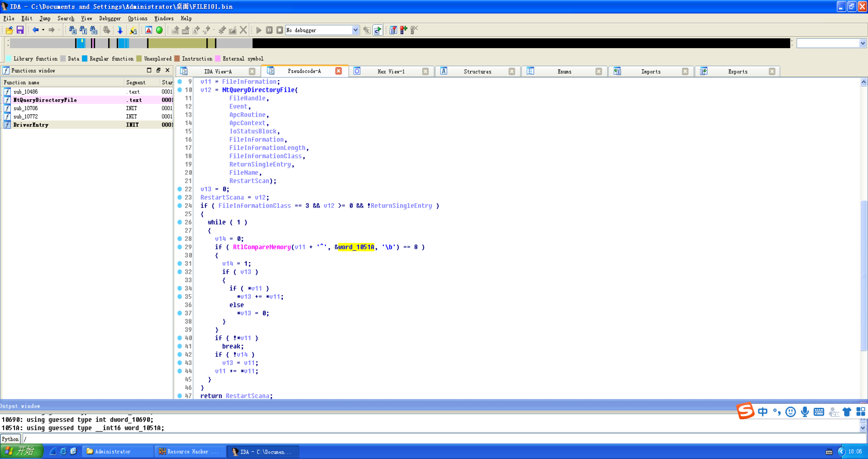The height and width of the screenshot is (459, 868).
Task: Sort by the Segment column header
Action: click(142, 82)
